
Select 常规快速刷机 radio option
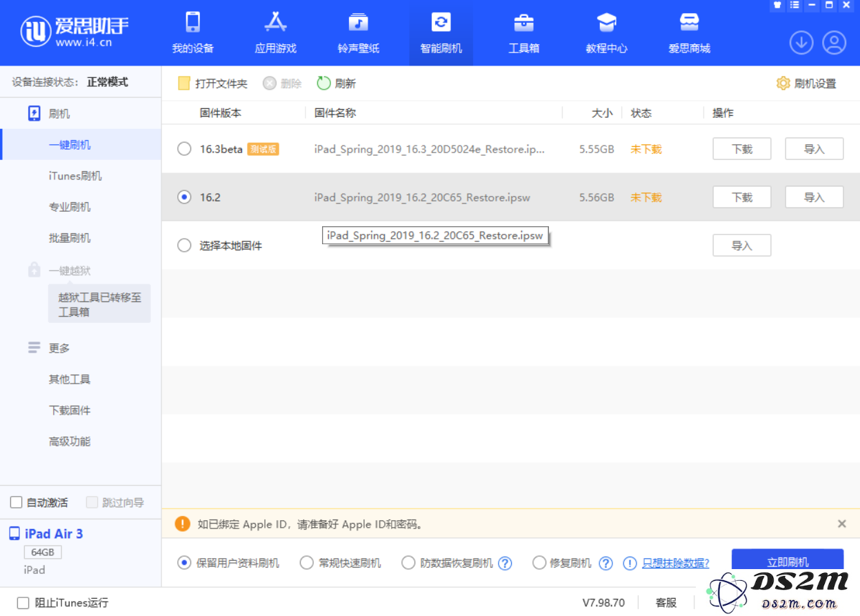tap(307, 563)
